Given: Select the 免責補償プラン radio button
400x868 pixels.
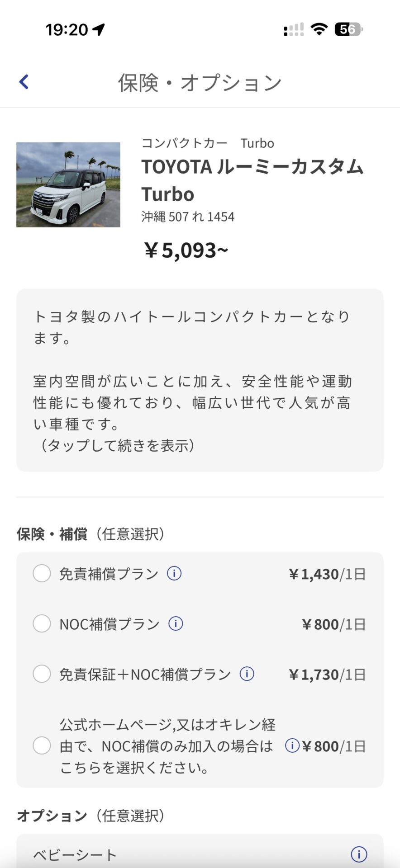Looking at the screenshot, I should point(42,573).
